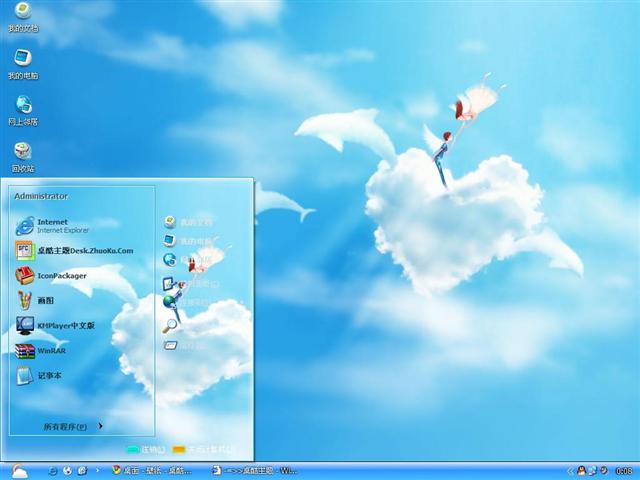
Task: Click the orange shut down button
Action: [203, 450]
